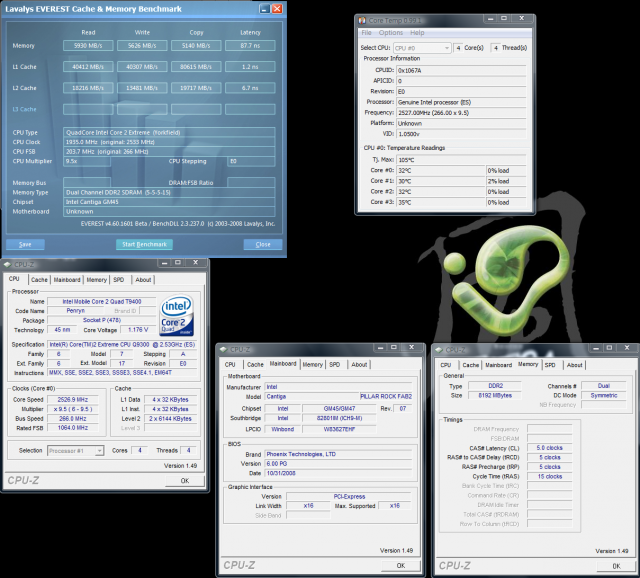The height and width of the screenshot is (578, 640).
Task: Click the Chipset Intel Cantiga GM45 field
Action: 169,202
